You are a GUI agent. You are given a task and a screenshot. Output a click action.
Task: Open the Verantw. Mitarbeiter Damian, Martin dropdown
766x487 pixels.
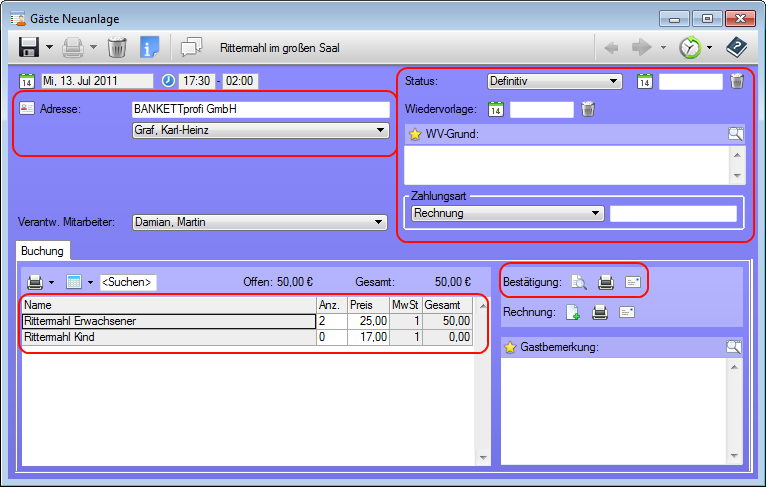click(260, 222)
